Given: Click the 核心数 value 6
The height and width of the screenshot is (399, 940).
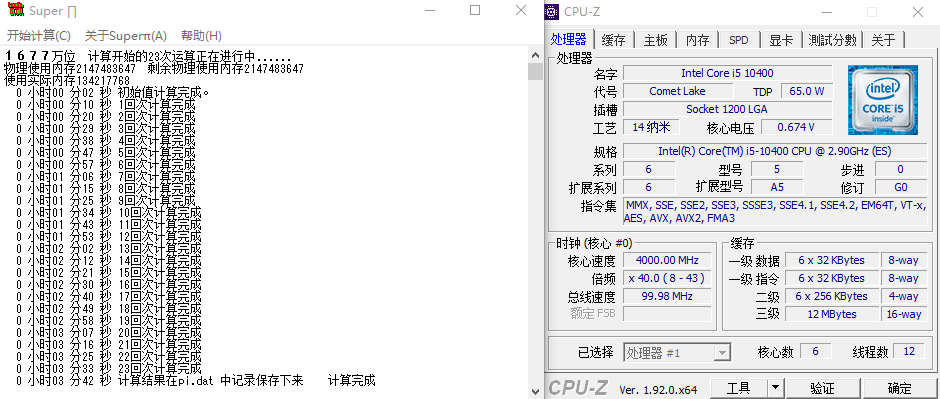Looking at the screenshot, I should click(x=815, y=352).
